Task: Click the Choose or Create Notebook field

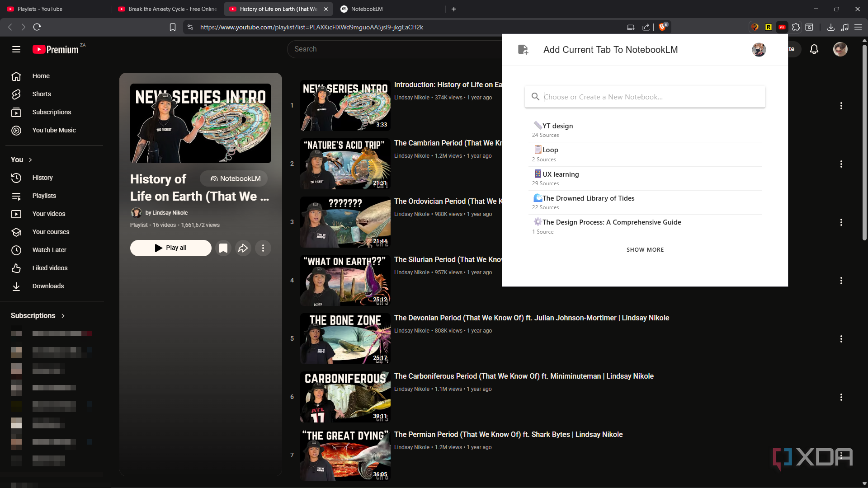Action: tap(645, 97)
